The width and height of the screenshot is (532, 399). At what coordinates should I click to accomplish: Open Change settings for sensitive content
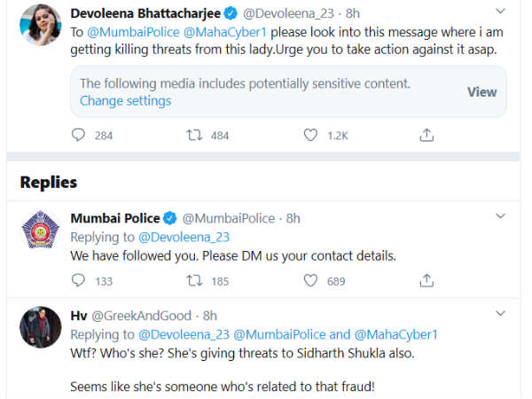(x=125, y=101)
